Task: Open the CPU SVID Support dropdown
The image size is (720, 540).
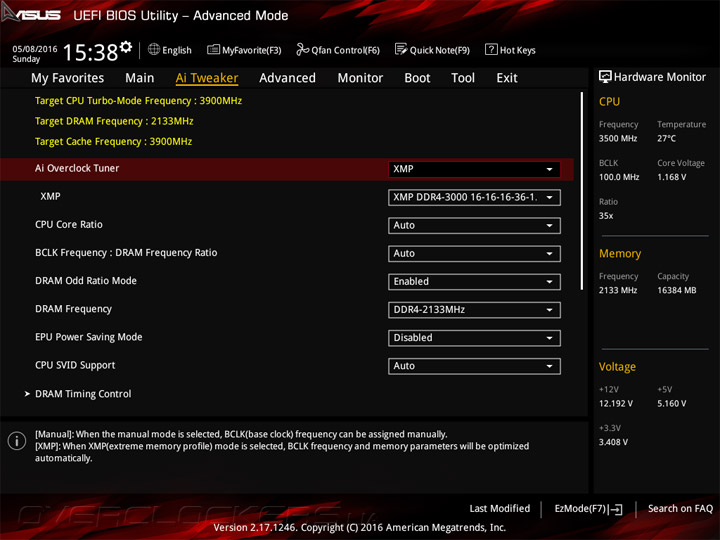Action: click(x=474, y=366)
